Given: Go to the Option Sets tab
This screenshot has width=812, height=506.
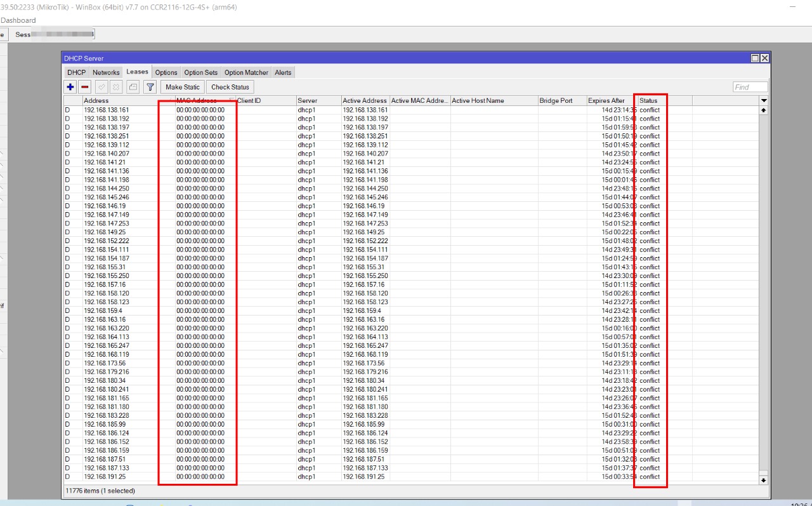Looking at the screenshot, I should (201, 72).
